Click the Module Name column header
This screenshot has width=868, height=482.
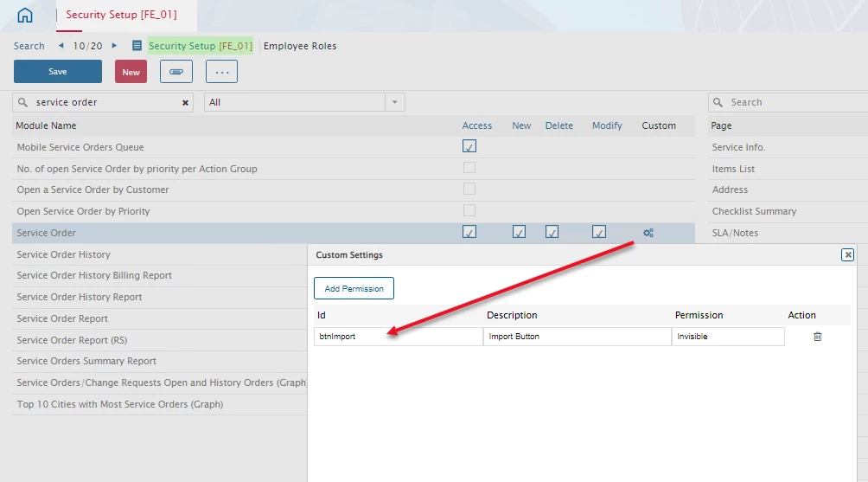[46, 125]
